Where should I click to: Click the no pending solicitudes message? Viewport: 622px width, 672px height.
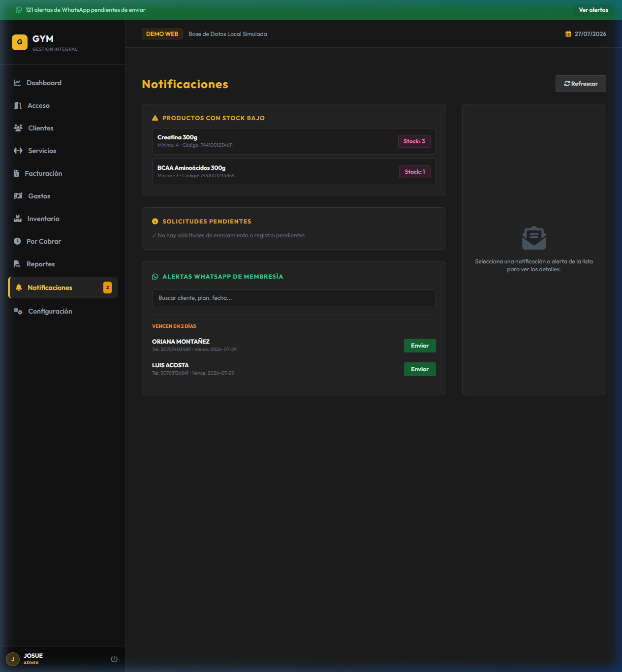click(229, 235)
